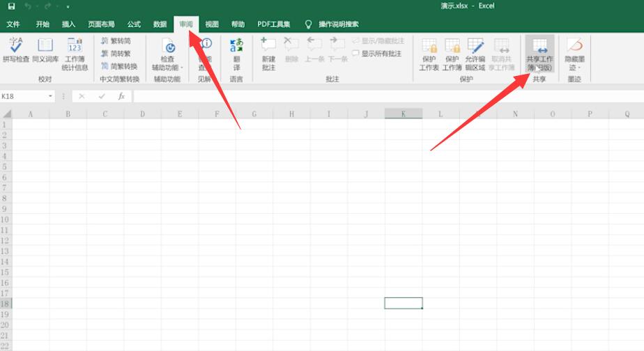Undo the last action
Screen dimensions: 644x351
pyautogui.click(x=28, y=6)
